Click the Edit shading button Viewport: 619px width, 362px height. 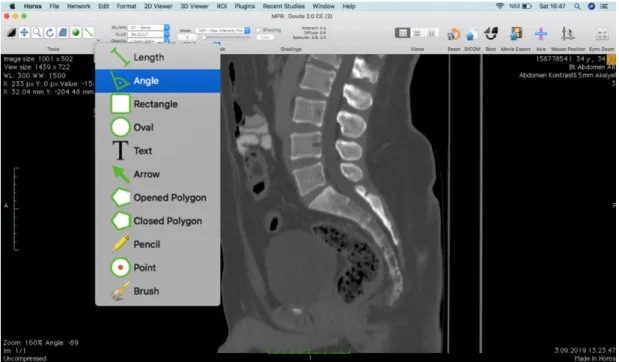tap(265, 38)
